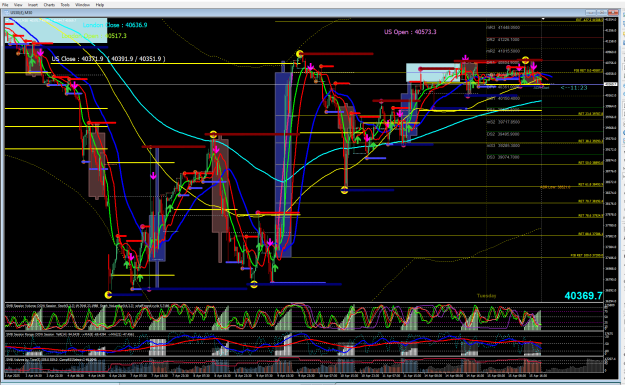Click the chart shift triangle on top border
Screen dimensions: 625x385
pyautogui.click(x=543, y=19)
